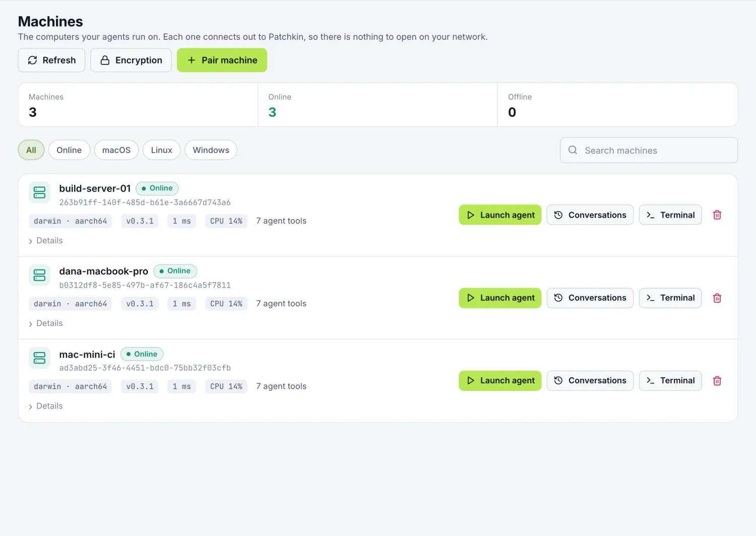Image resolution: width=756 pixels, height=536 pixels.
Task: View Conversations for mac-mini-ci
Action: (x=590, y=381)
